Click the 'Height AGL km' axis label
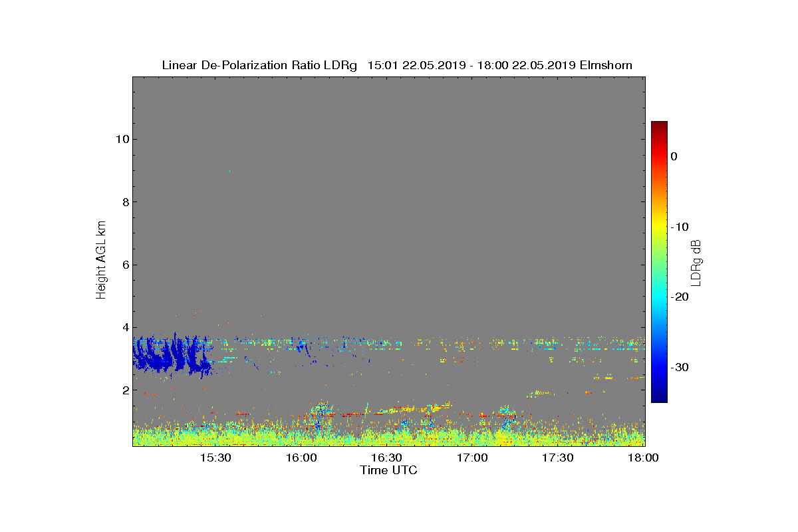This screenshot has width=798, height=532. [x=101, y=261]
